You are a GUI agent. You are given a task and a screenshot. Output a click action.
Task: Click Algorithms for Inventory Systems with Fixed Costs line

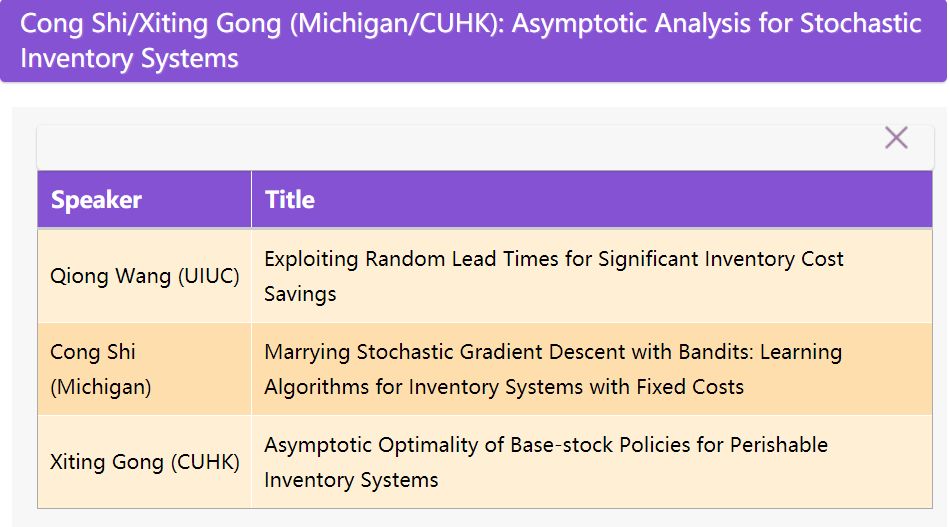504,387
